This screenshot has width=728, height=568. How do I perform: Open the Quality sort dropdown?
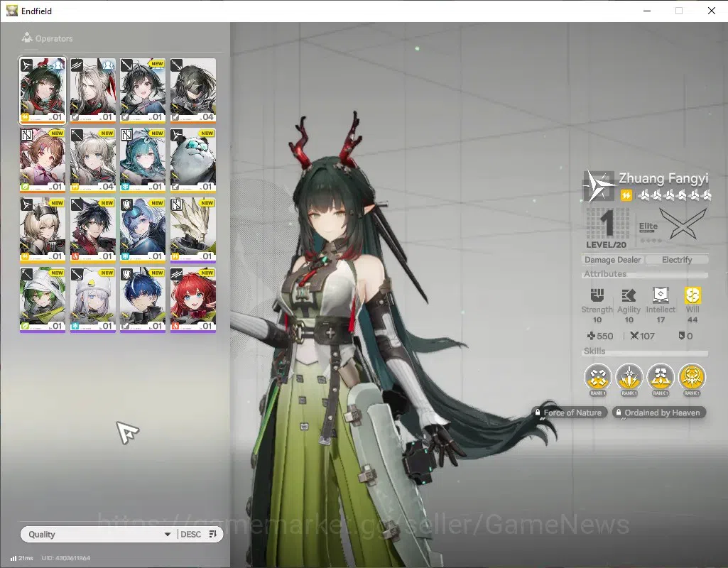(99, 534)
